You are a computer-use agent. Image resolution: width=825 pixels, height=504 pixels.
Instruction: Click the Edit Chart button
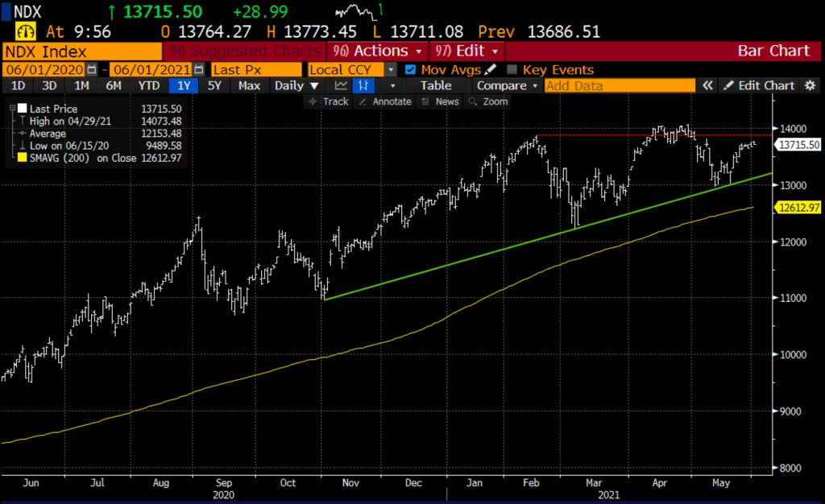758,85
